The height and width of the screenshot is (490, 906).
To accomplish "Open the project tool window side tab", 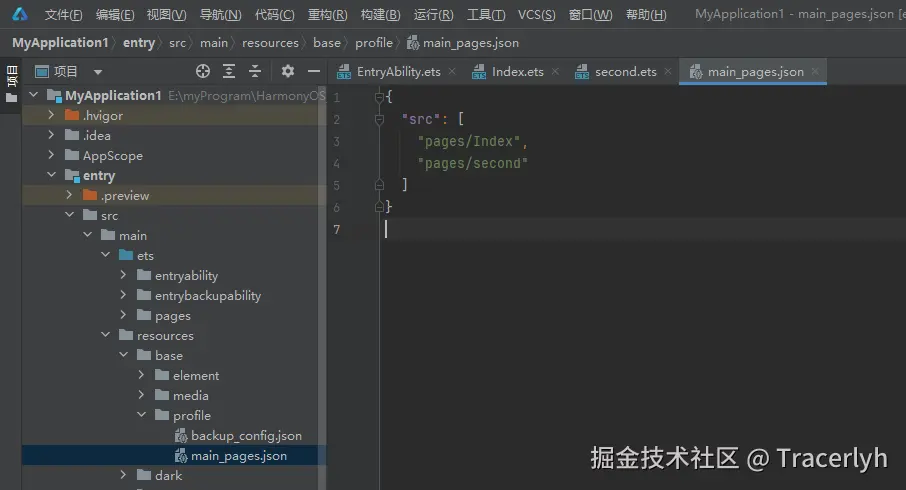I will point(11,76).
